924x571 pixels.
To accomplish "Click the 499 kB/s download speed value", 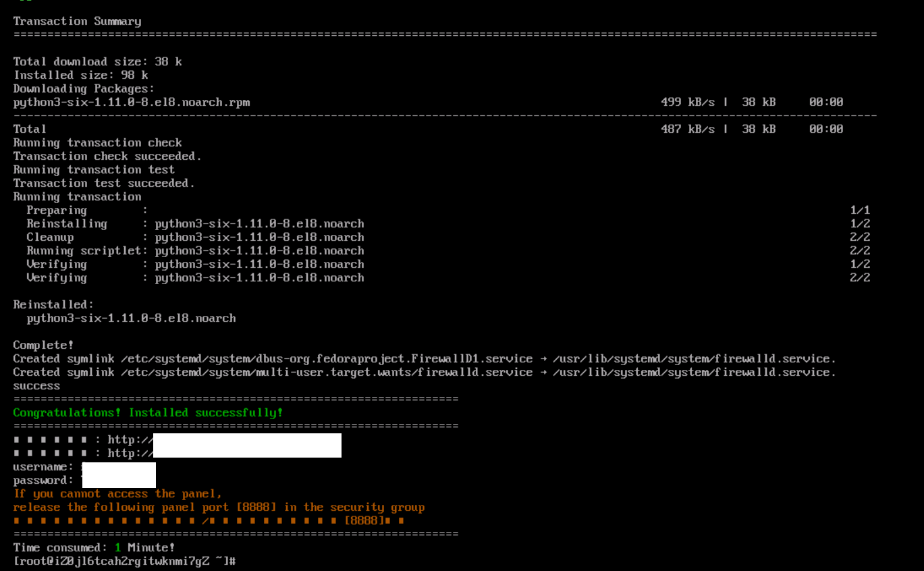I will 688,102.
